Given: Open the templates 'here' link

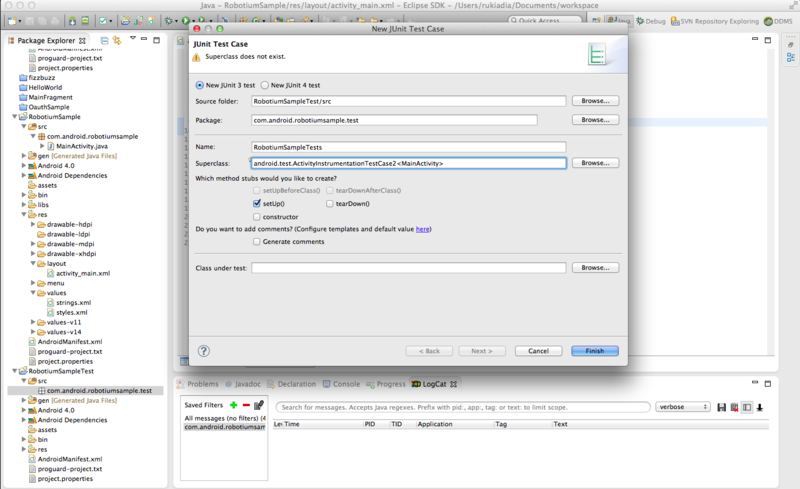Looking at the screenshot, I should 422,229.
